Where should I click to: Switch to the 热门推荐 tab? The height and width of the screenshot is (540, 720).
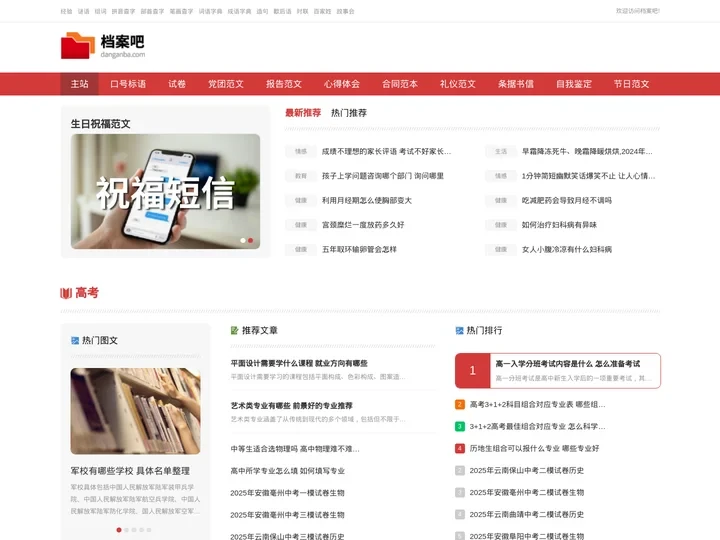(x=349, y=113)
